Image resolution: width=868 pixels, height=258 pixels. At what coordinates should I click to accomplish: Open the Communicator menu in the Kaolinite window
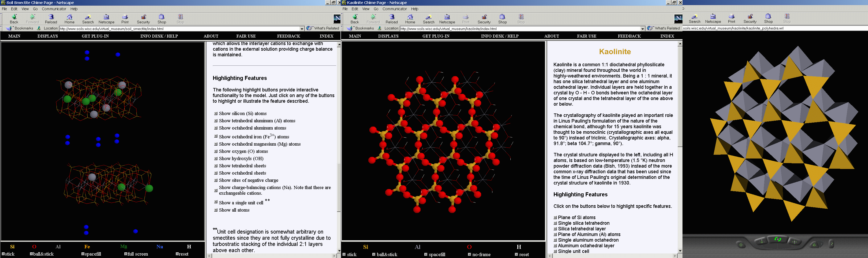click(x=395, y=9)
